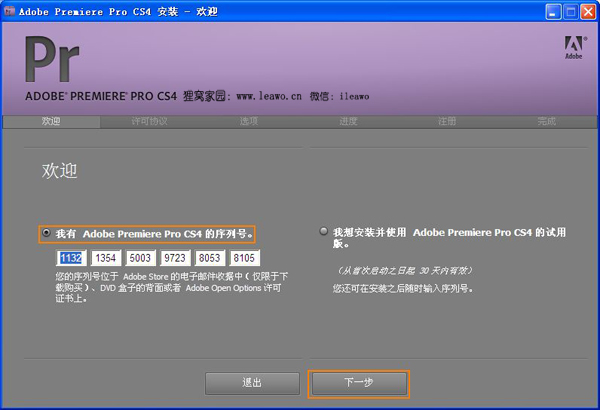Click the serial field containing 9723

coord(175,258)
